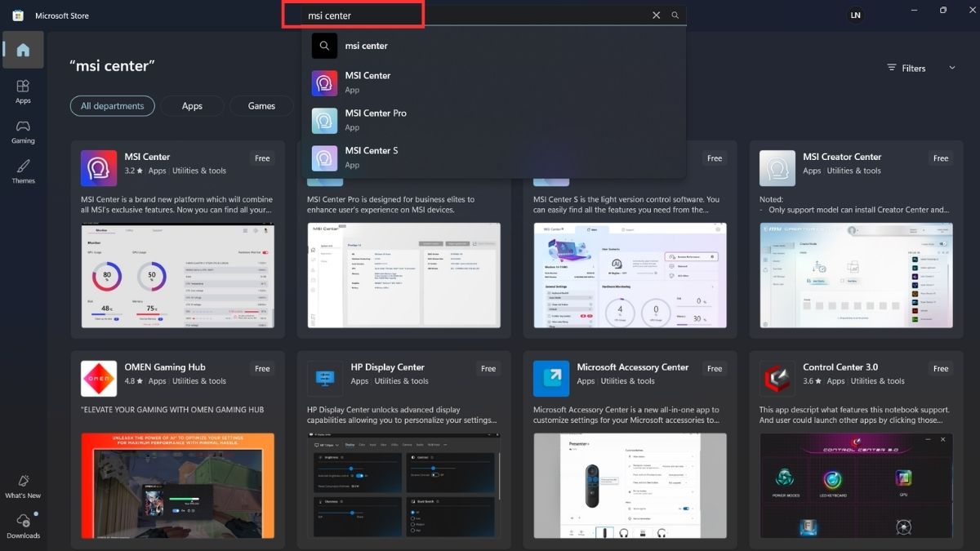Image resolution: width=980 pixels, height=551 pixels.
Task: Open Microsoft Accessory Center screenshot thumbnail
Action: pyautogui.click(x=630, y=486)
